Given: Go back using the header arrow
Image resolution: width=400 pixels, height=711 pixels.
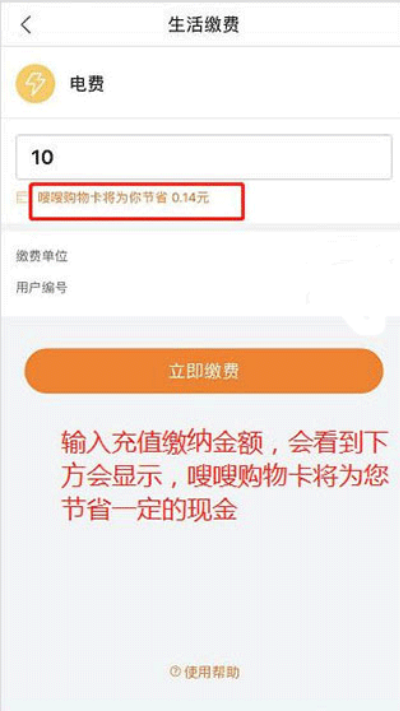Looking at the screenshot, I should coord(26,25).
